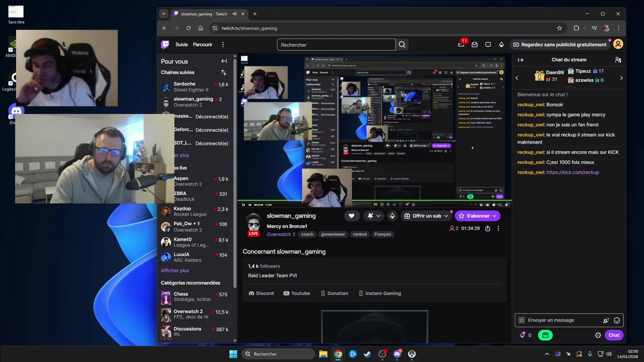The height and width of the screenshot is (362, 644).
Task: Go to the Parcourir tab
Action: (x=203, y=45)
